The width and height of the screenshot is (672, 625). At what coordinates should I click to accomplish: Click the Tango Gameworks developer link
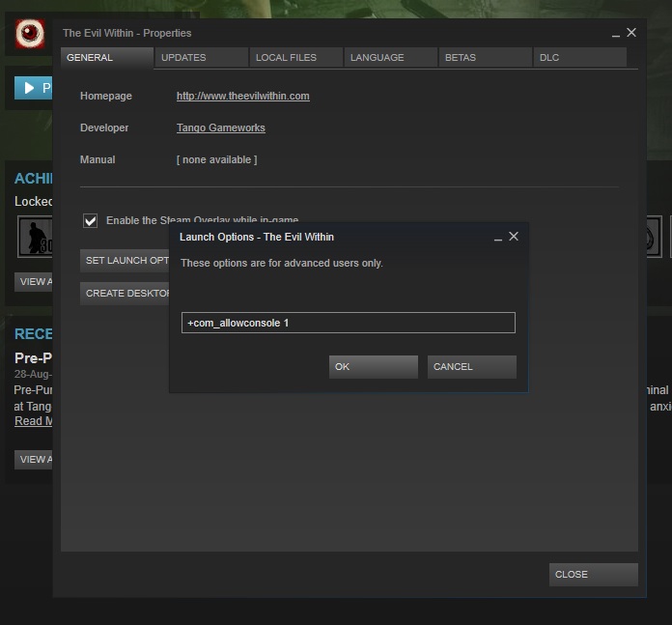[x=220, y=128]
